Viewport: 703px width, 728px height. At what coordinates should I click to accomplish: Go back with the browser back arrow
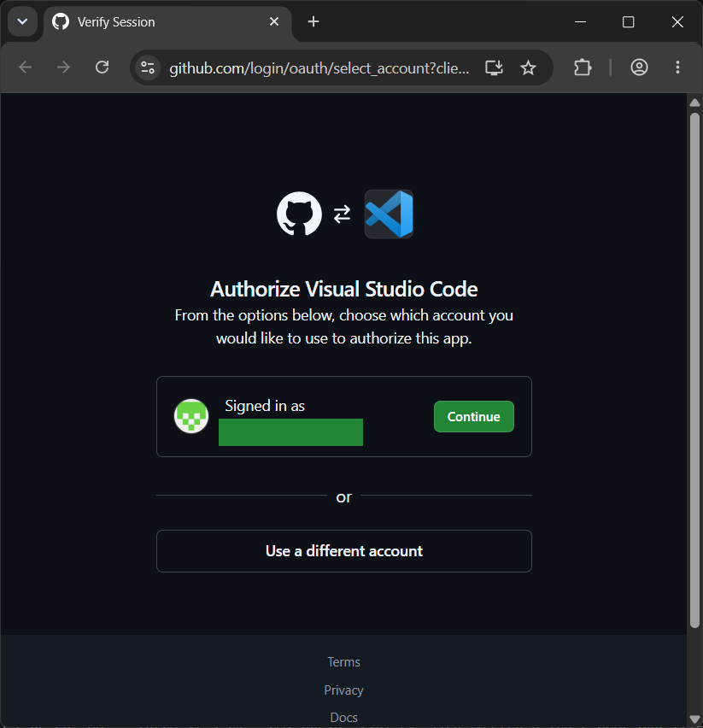tap(26, 68)
